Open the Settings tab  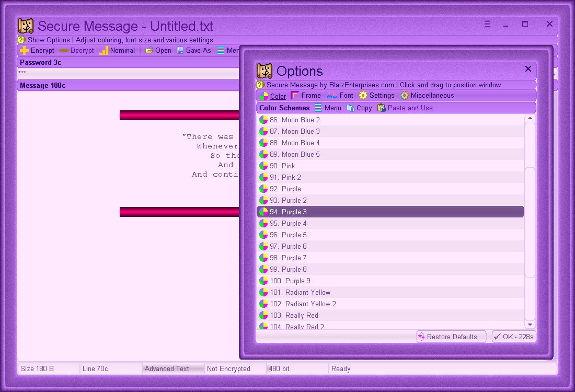376,96
